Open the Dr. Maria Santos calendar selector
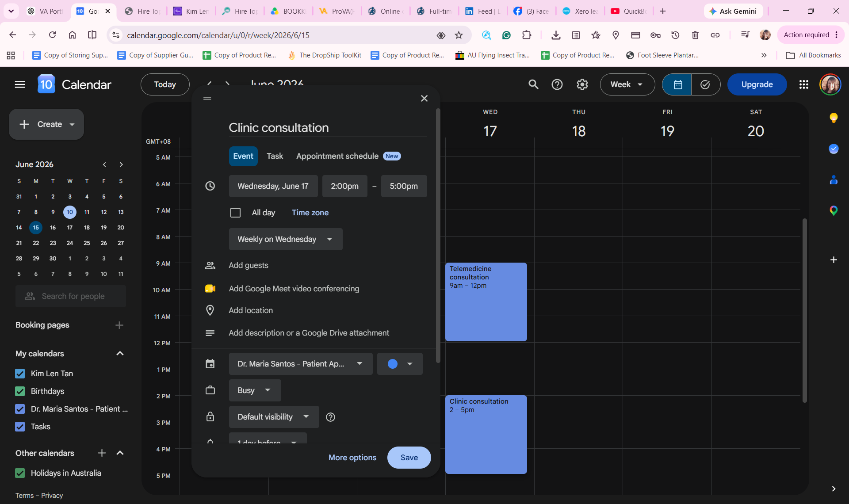The width and height of the screenshot is (849, 504). (x=301, y=364)
